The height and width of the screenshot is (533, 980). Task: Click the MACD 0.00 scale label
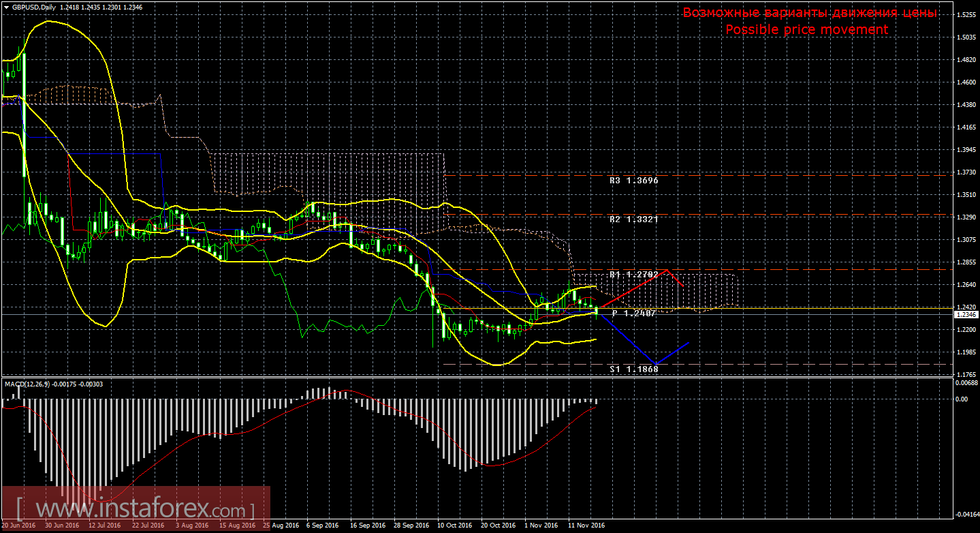[x=962, y=399]
